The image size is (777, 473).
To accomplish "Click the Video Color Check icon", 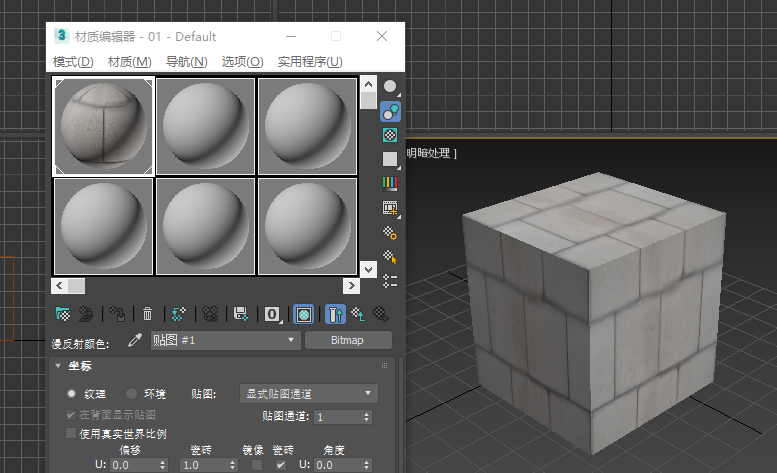I will 390,183.
